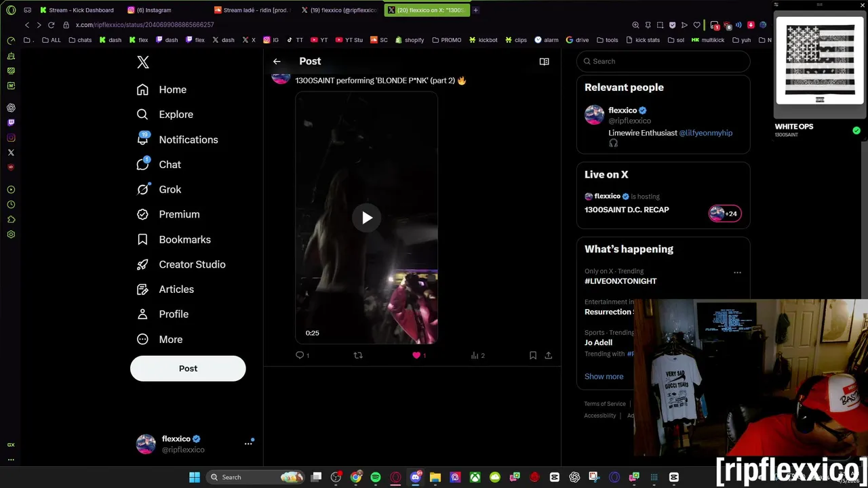
Task: Open account menu dots beside flexxico
Action: pyautogui.click(x=248, y=443)
